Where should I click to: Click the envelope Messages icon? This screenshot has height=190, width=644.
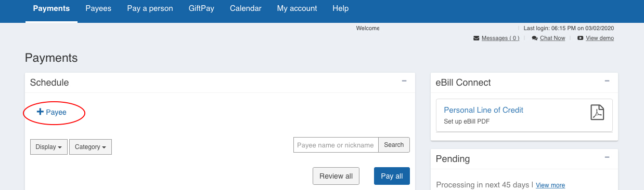[x=476, y=38]
